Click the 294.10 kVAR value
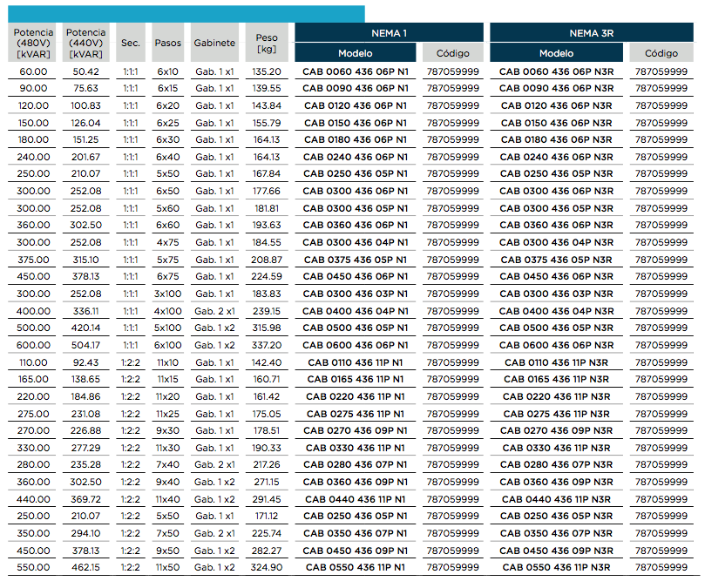This screenshot has height=588, width=705. 86,534
